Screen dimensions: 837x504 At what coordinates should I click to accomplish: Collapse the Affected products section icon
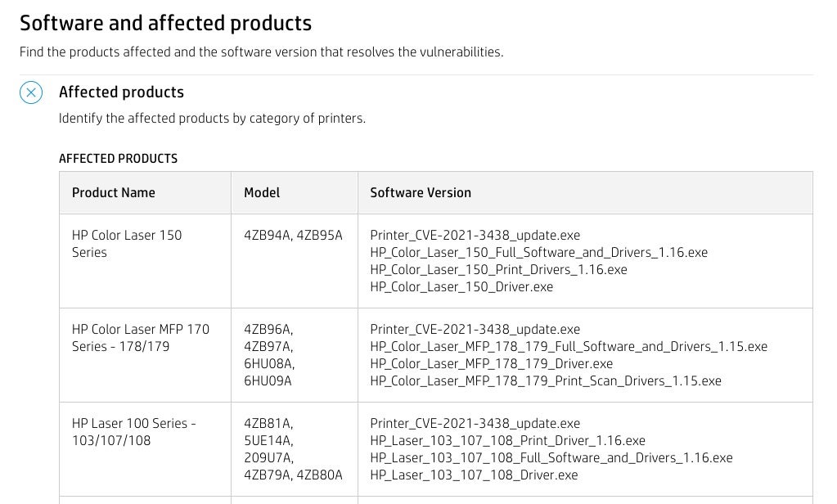click(x=31, y=92)
